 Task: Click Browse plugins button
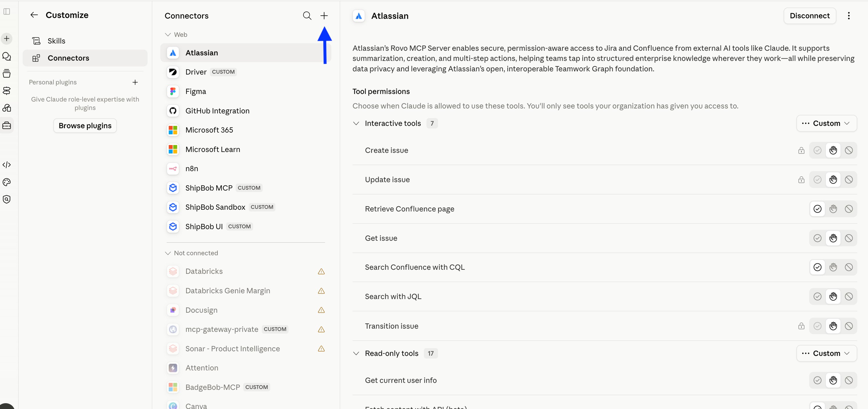[x=85, y=126]
